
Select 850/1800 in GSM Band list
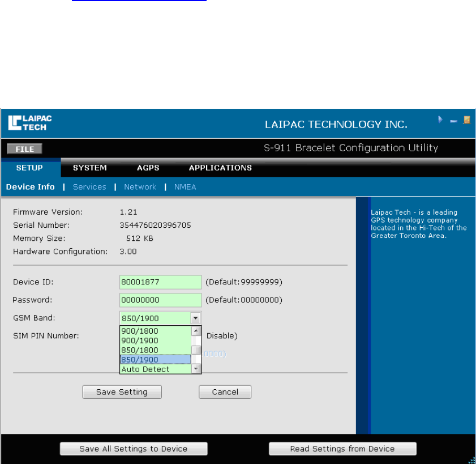click(156, 350)
